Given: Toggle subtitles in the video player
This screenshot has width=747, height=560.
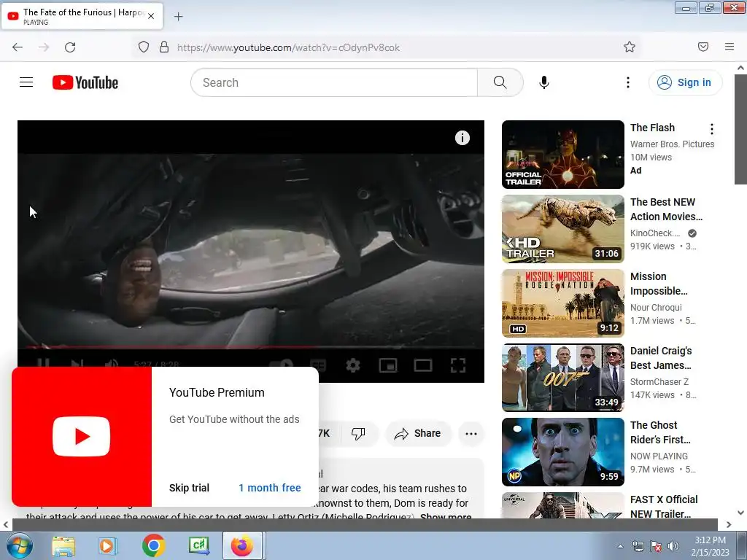Looking at the screenshot, I should (x=318, y=365).
